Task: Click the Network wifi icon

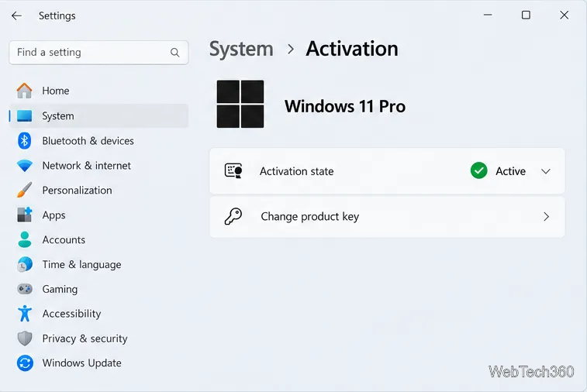Action: pos(25,165)
